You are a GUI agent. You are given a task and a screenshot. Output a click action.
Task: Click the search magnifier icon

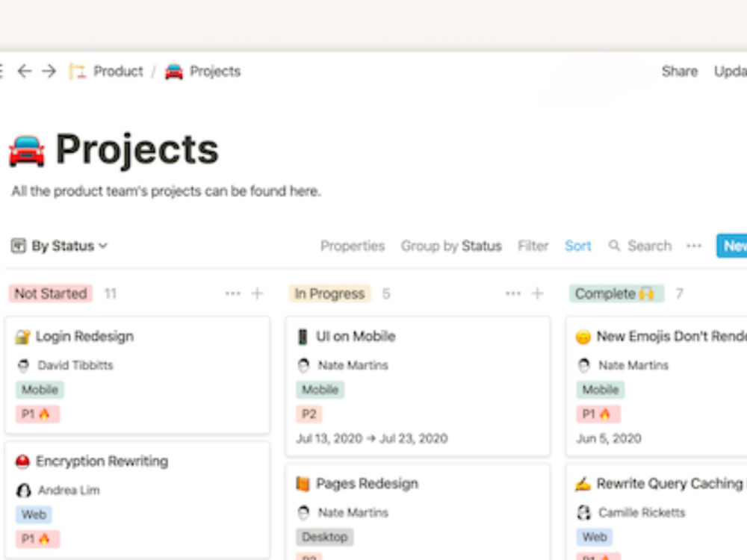pyautogui.click(x=614, y=246)
